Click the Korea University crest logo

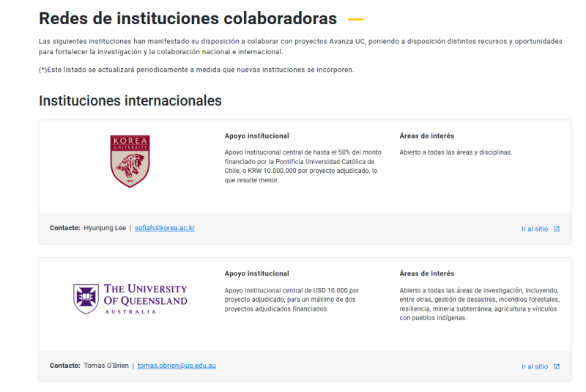[x=130, y=161]
